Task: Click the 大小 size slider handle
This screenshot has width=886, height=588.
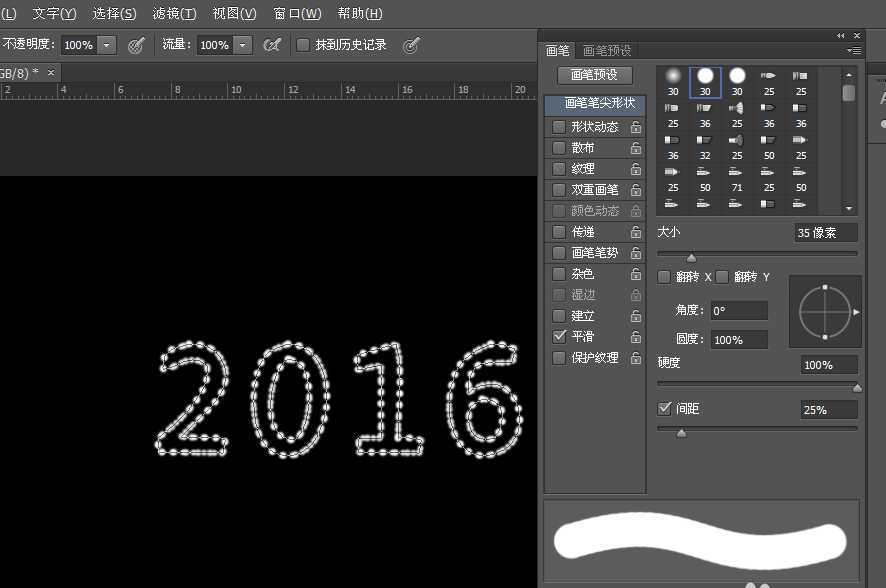Action: coord(691,258)
